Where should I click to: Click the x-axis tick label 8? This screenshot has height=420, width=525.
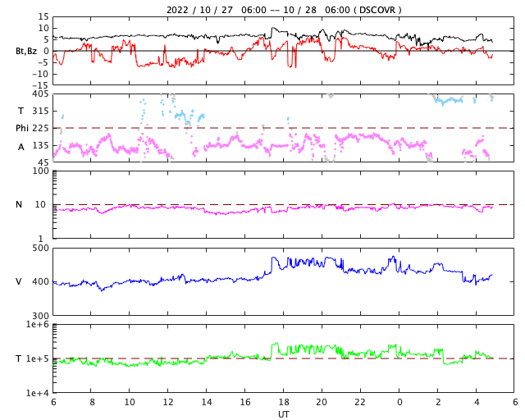coord(92,402)
